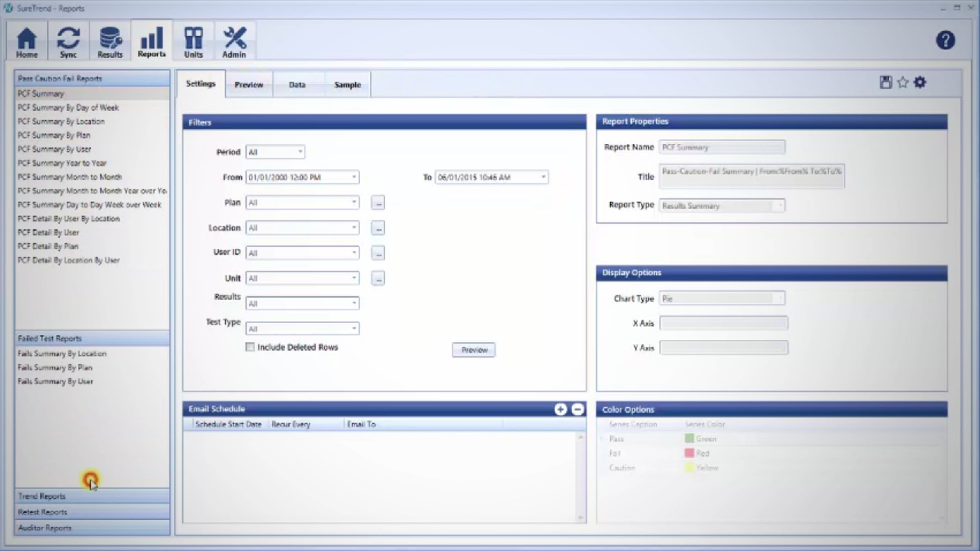Open the From date dropdown

coord(302,177)
